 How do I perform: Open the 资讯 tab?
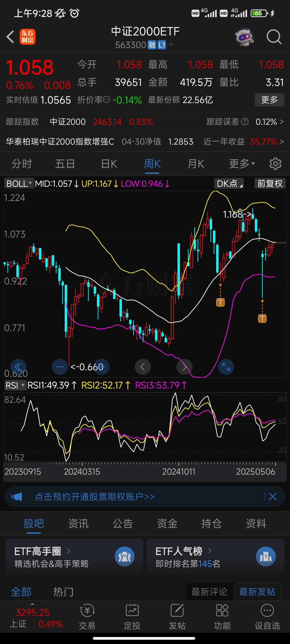coord(78,524)
